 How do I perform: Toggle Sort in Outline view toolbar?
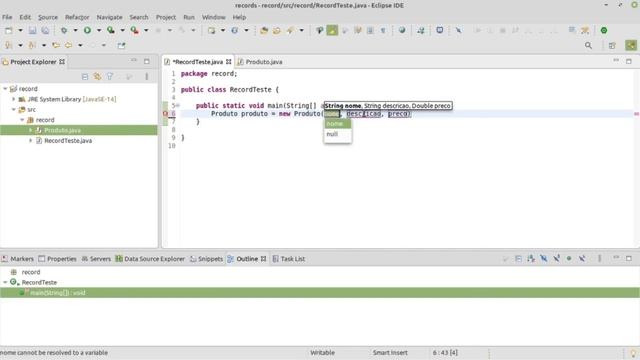(531, 259)
